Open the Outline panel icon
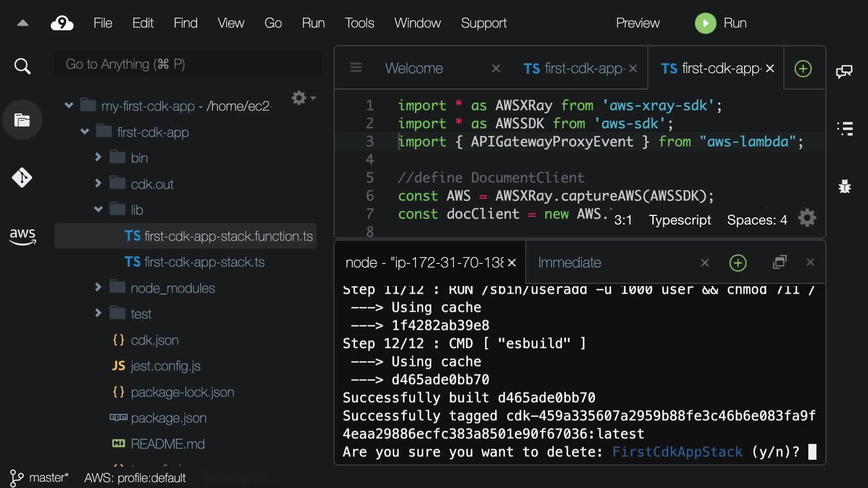This screenshot has width=868, height=488. point(844,129)
